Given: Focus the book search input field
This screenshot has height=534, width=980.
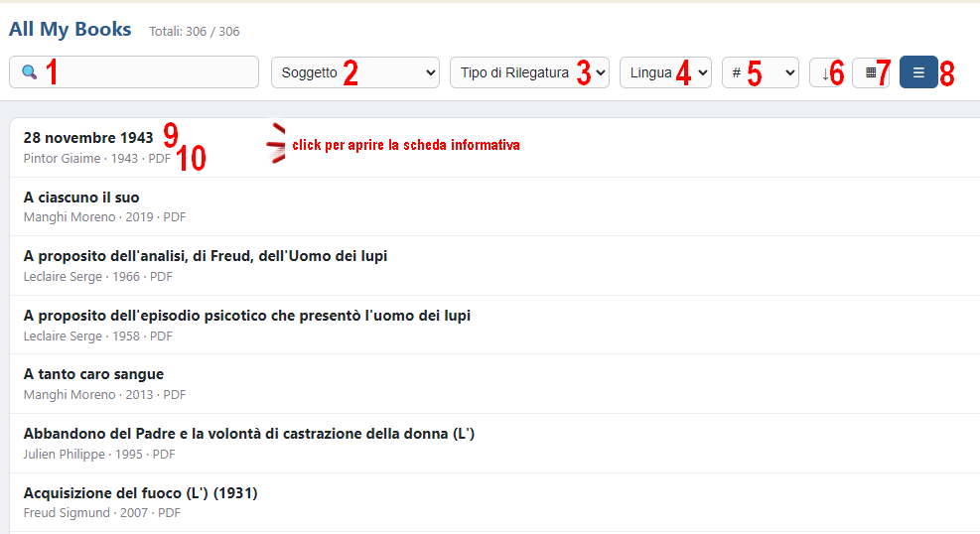Looking at the screenshot, I should coord(134,71).
